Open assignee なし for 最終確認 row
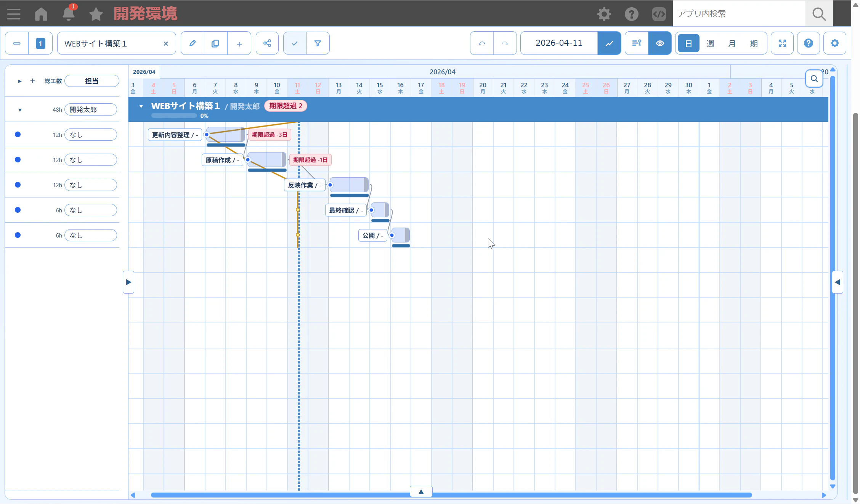 point(91,210)
